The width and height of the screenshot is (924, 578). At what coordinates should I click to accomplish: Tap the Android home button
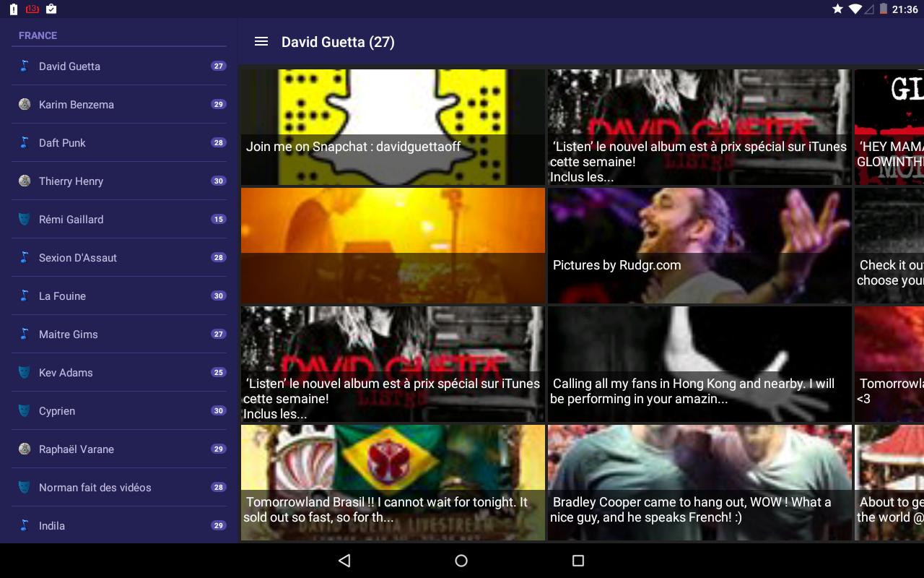461,561
